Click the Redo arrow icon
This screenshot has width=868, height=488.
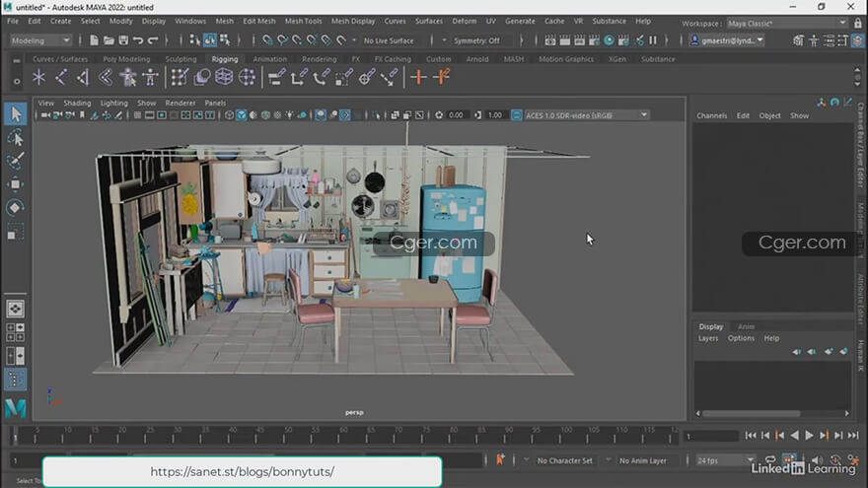click(153, 40)
